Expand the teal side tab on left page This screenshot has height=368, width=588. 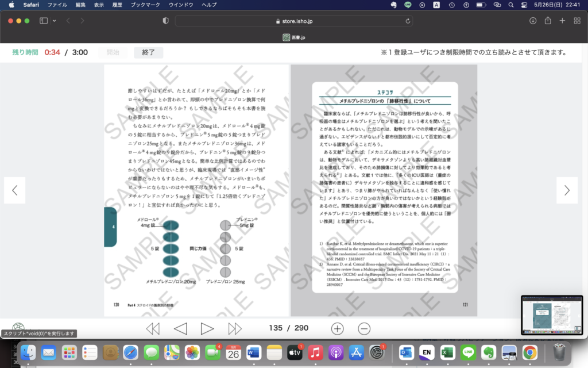click(111, 227)
